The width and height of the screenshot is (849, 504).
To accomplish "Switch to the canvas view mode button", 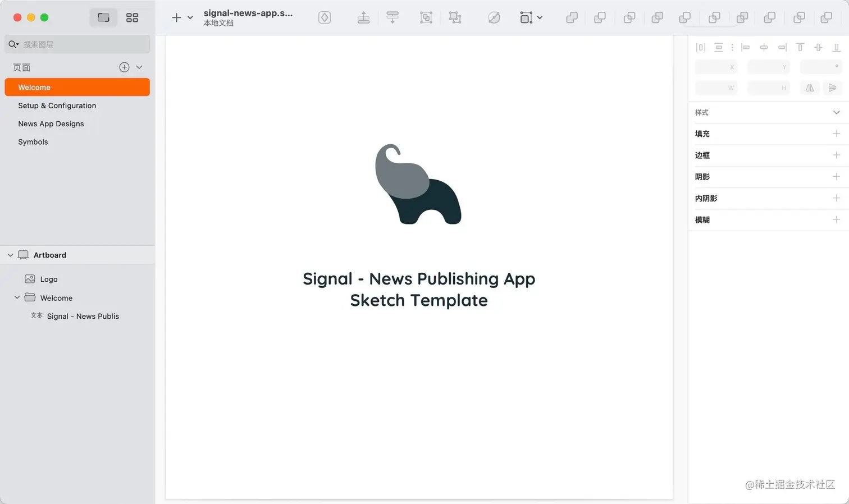I will (x=103, y=17).
